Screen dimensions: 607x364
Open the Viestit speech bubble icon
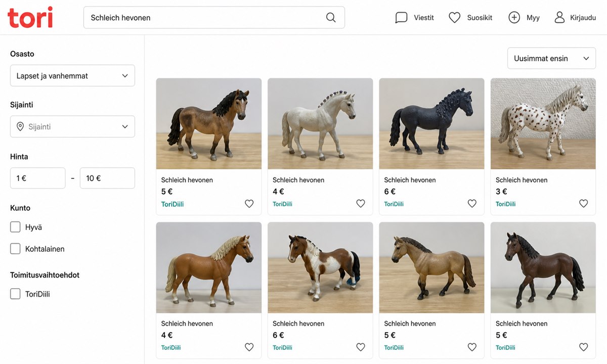(x=401, y=18)
